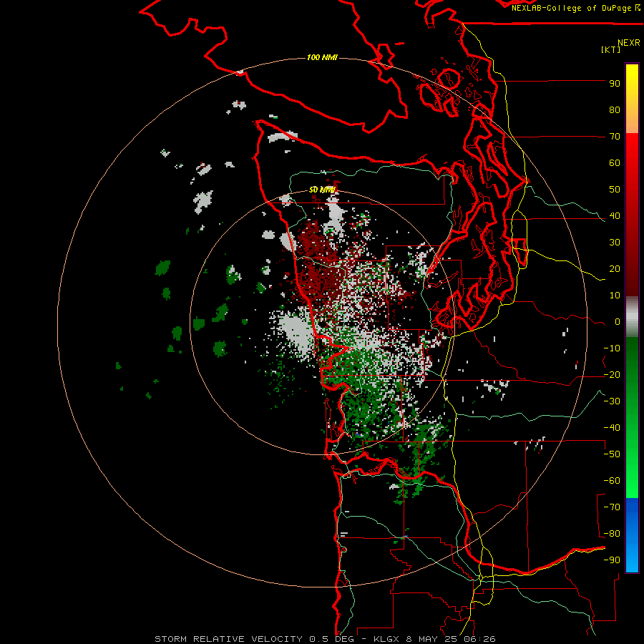
Task: Select the 70 value on velocity scale
Action: (615, 137)
